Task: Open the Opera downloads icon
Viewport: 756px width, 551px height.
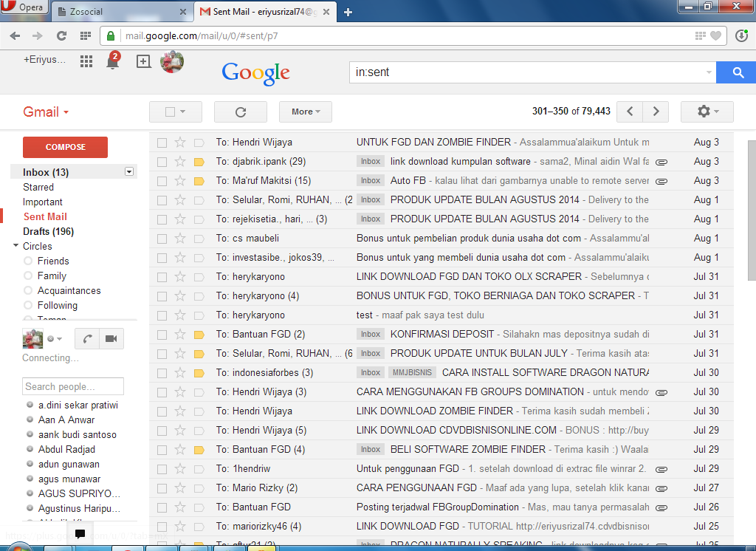Action: pos(741,35)
